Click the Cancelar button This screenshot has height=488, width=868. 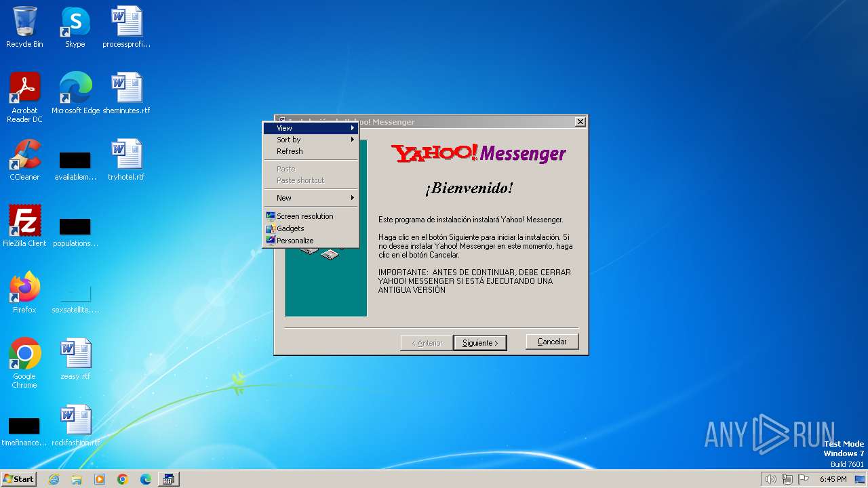click(x=552, y=342)
